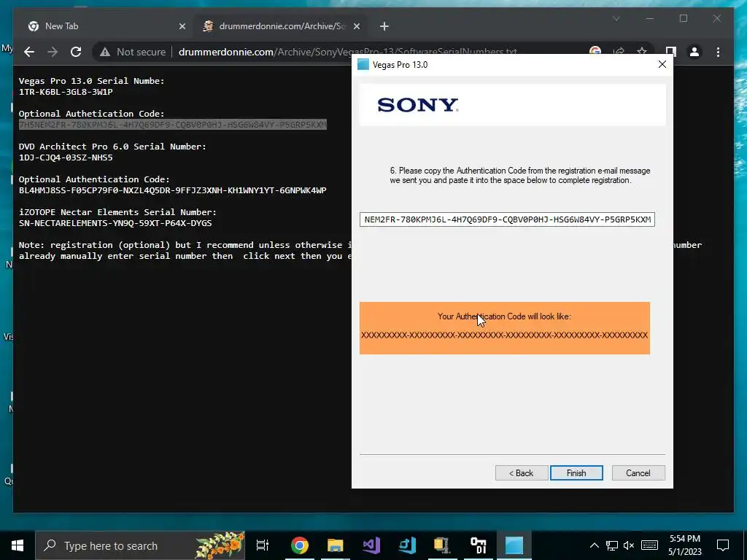
Task: Open the Chrome three-dot menu
Action: (x=718, y=52)
